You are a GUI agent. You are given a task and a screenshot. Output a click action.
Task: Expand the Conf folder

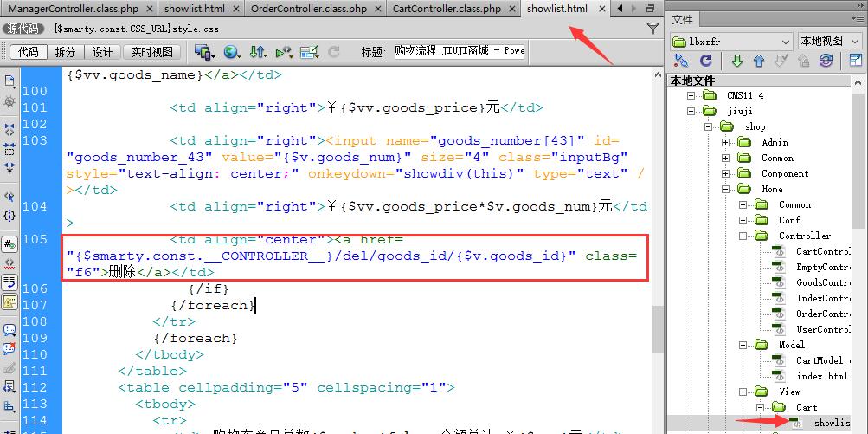743,220
